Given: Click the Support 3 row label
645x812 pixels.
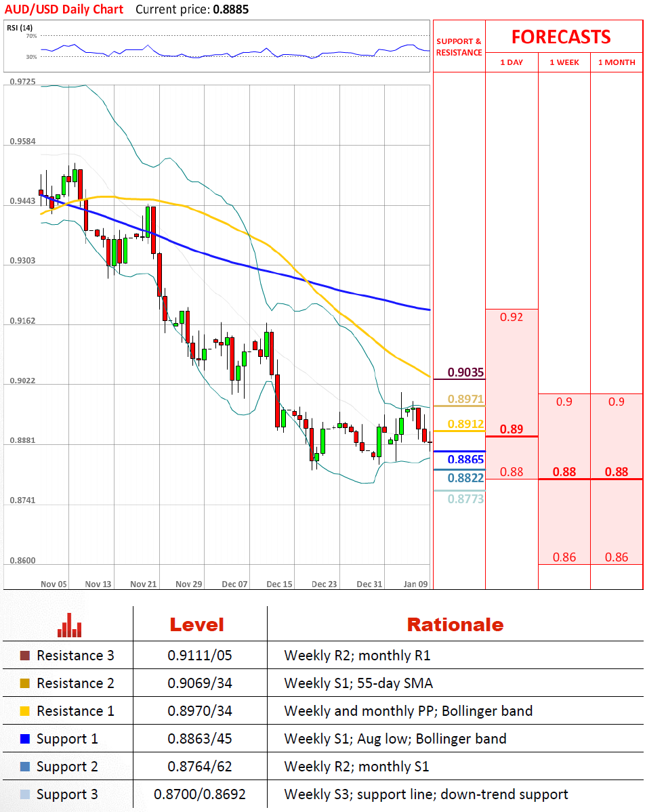Looking at the screenshot, I should coord(67,794).
